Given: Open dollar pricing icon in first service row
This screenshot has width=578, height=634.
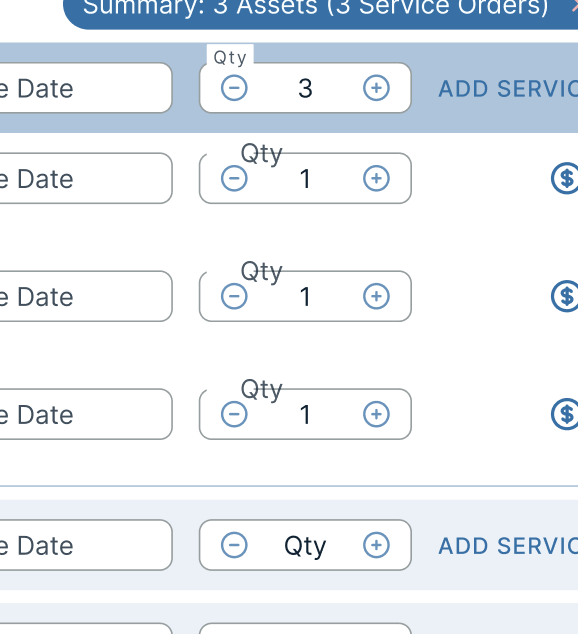Looking at the screenshot, I should pyautogui.click(x=565, y=178).
